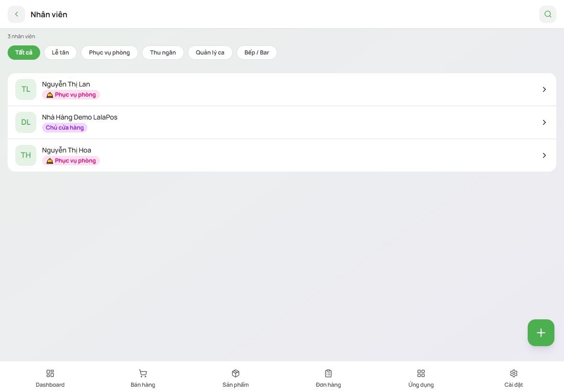Expand the Nhà Hàng Demo LalaPos row chevron
Screen dimensions: 564x392
pos(544,122)
